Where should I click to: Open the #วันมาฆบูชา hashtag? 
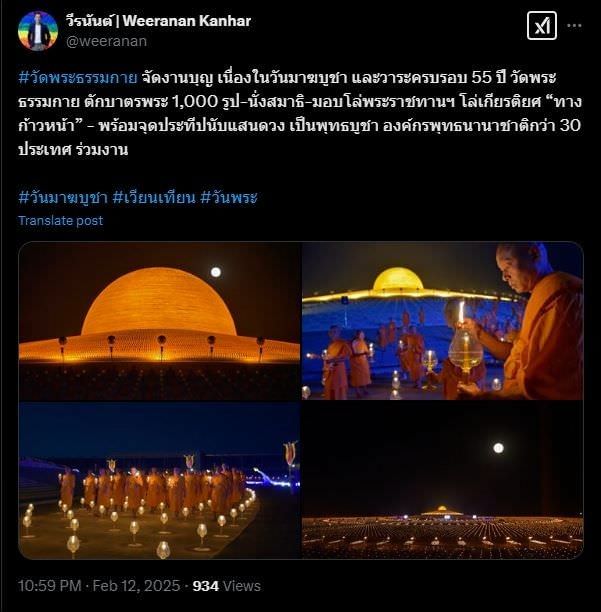tap(63, 197)
